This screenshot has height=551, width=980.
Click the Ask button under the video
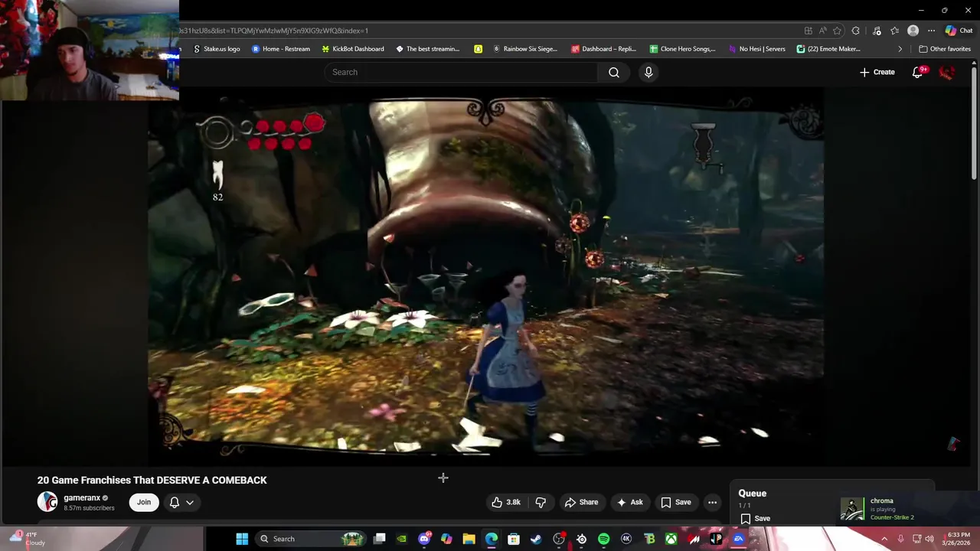(x=629, y=502)
